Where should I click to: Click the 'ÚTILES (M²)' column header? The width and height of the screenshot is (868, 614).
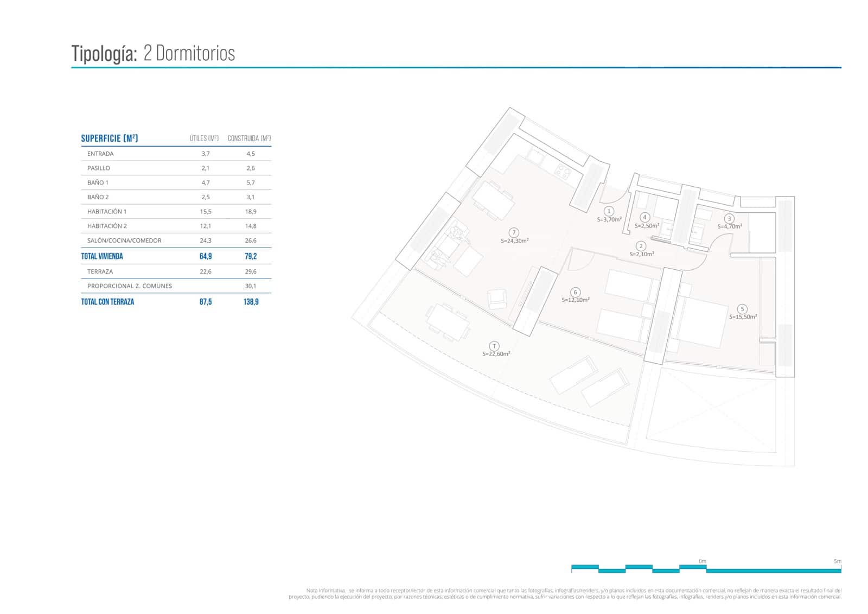[x=204, y=138]
